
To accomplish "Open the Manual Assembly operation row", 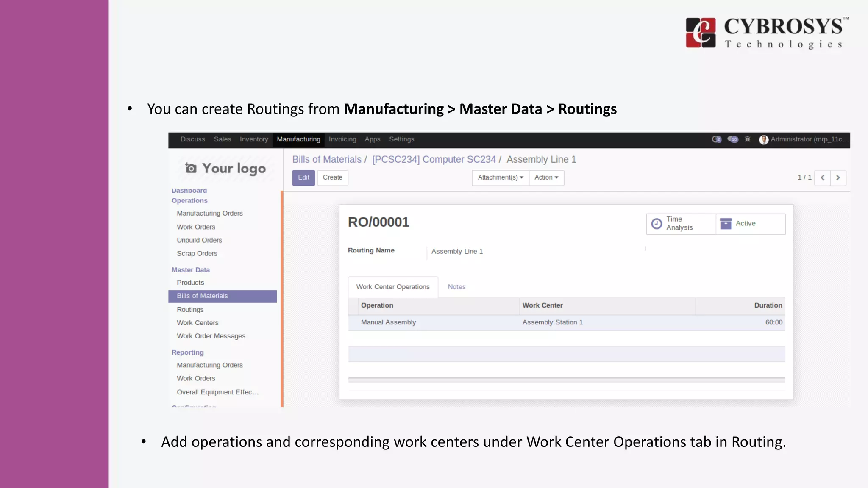I will tap(566, 323).
